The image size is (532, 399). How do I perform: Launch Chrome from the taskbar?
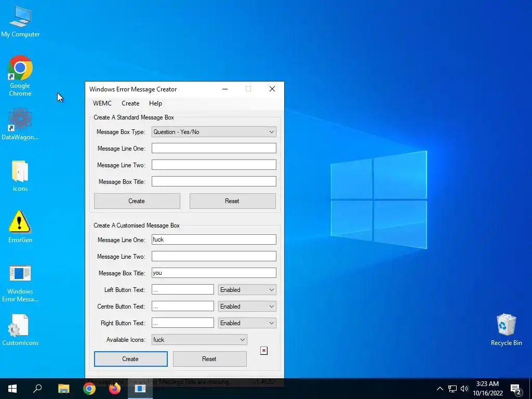point(89,389)
